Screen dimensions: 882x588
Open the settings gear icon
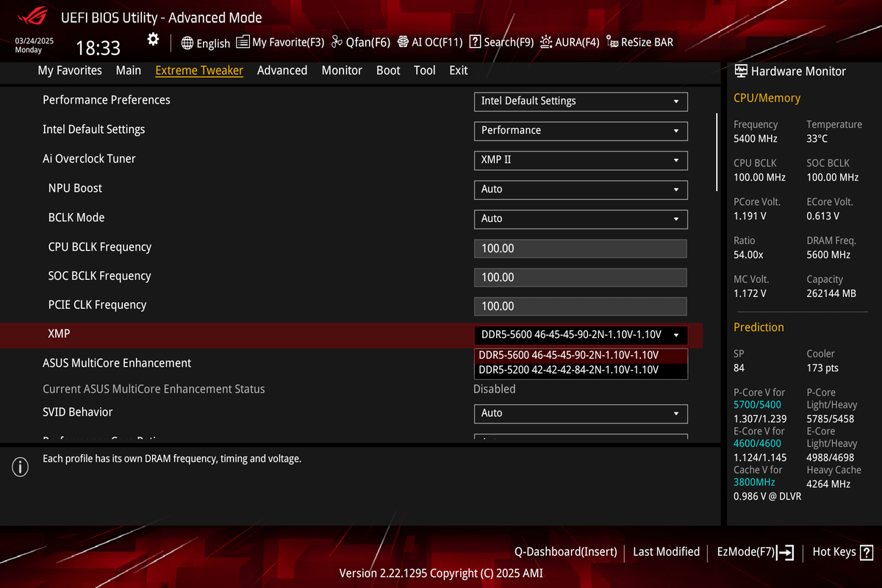pos(153,40)
